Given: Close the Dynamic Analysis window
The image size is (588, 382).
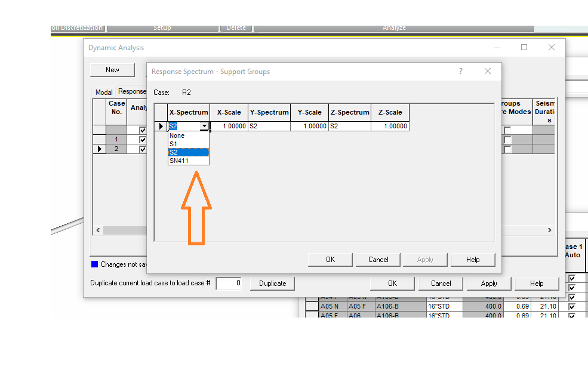Looking at the screenshot, I should [551, 47].
